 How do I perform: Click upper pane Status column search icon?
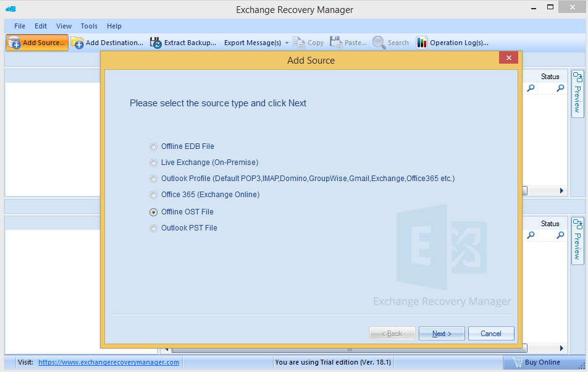tap(560, 88)
